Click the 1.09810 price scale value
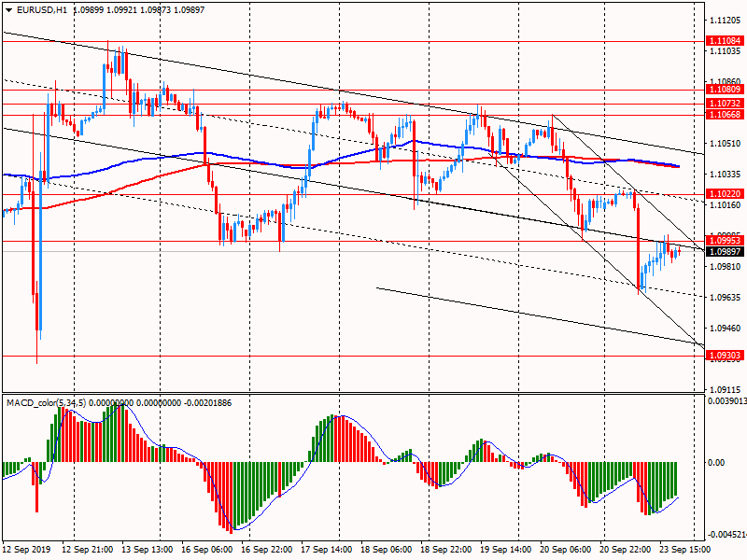Image resolution: width=747 pixels, height=560 pixels. (726, 267)
